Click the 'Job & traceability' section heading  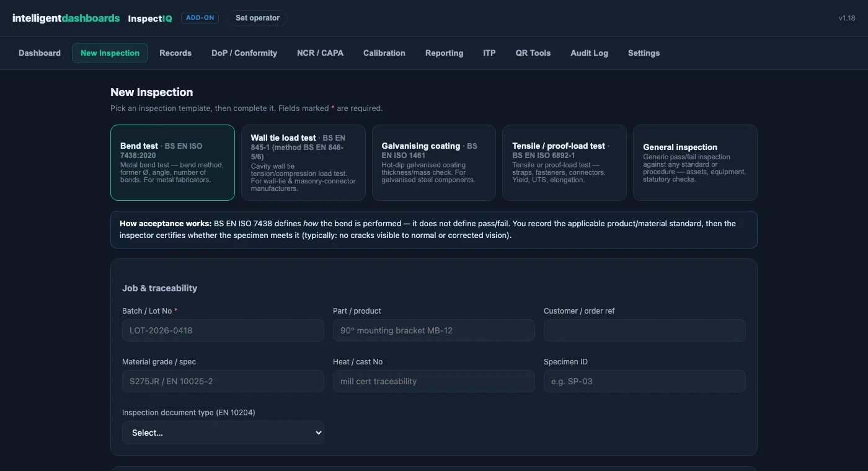click(159, 288)
